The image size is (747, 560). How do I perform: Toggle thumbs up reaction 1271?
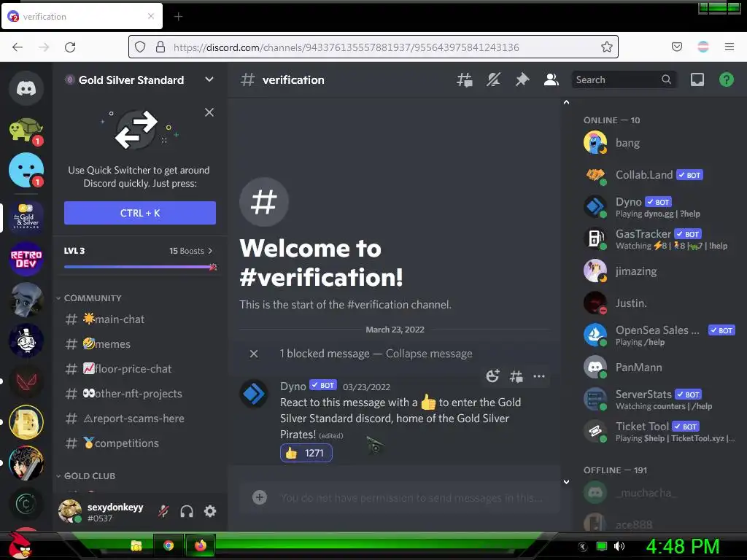point(306,453)
